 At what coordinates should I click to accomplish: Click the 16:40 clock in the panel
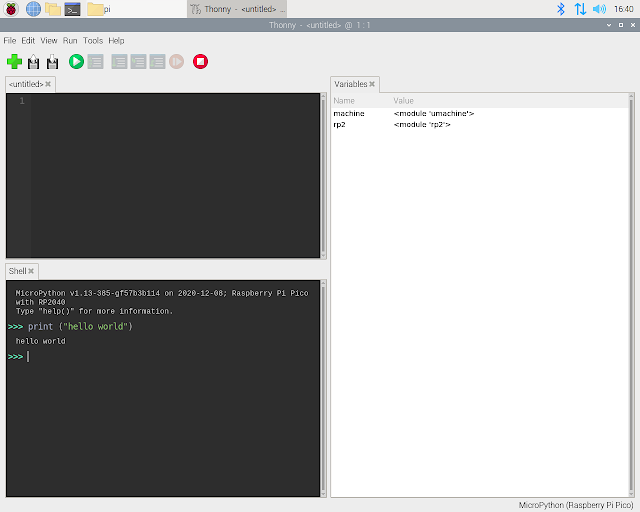[x=624, y=9]
